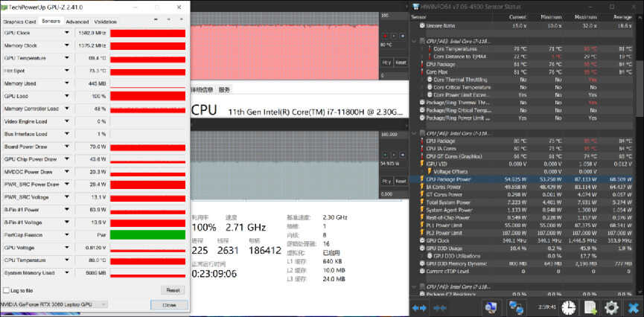Click lightning icon beside IA Cores Power

pyautogui.click(x=422, y=187)
